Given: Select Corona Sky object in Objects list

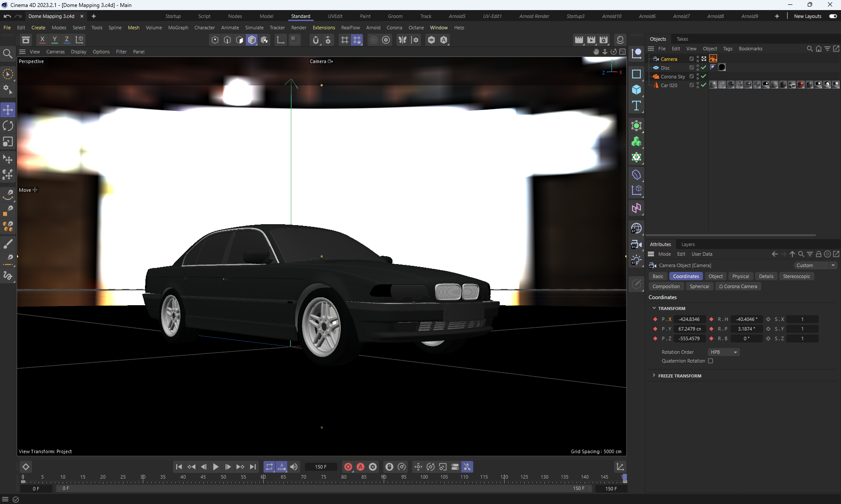Looking at the screenshot, I should coord(672,77).
